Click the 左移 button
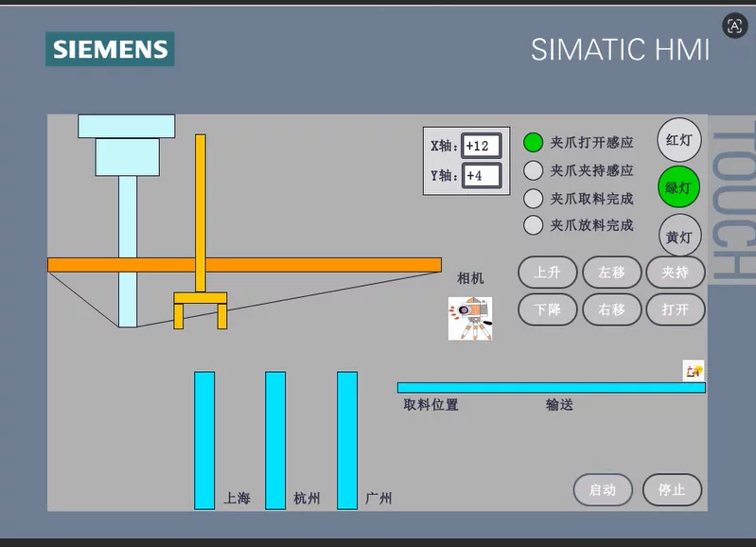The width and height of the screenshot is (756, 547). coord(612,272)
